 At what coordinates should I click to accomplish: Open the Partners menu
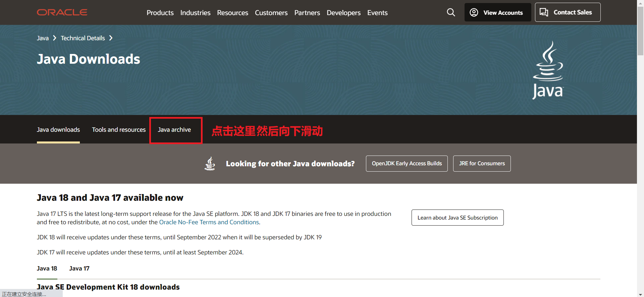[307, 13]
